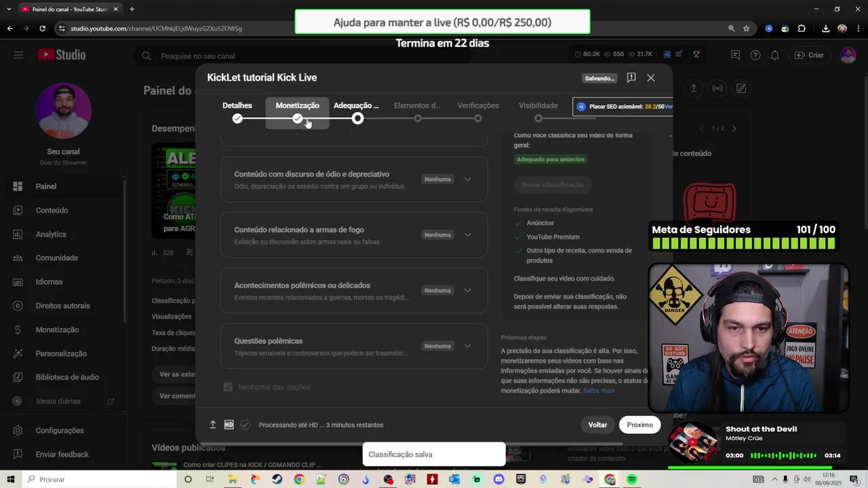Viewport: 868px width, 488px height.
Task: Go to the Verificações step
Action: point(478,112)
